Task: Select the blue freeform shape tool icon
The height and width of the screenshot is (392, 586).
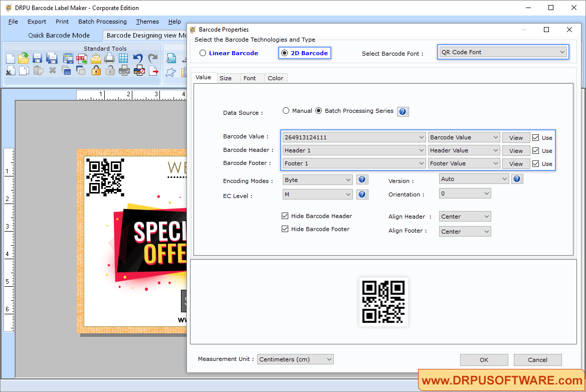Action: pyautogui.click(x=171, y=72)
